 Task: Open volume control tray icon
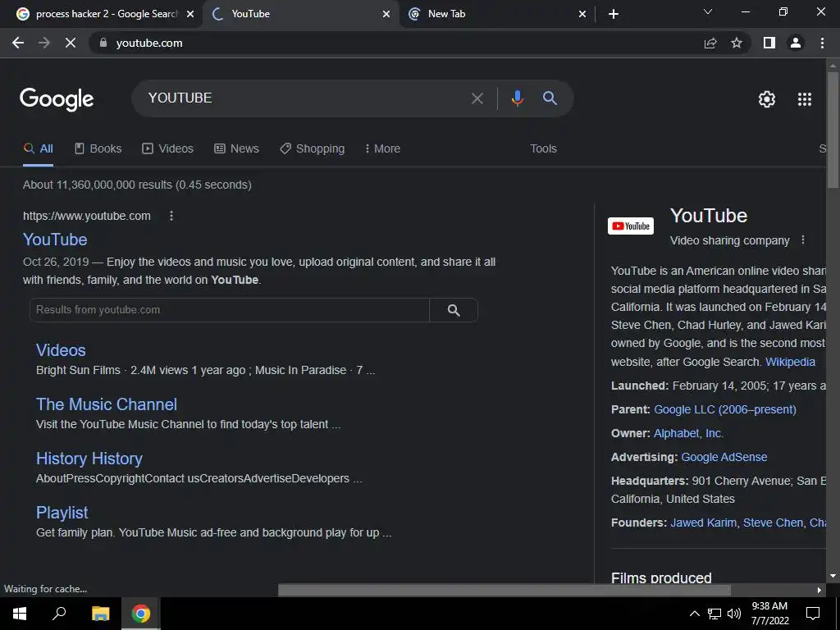[x=734, y=614]
